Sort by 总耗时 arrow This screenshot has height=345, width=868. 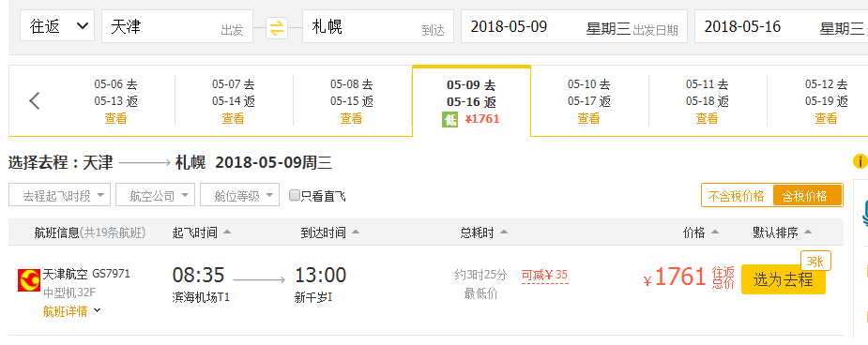pyautogui.click(x=504, y=232)
